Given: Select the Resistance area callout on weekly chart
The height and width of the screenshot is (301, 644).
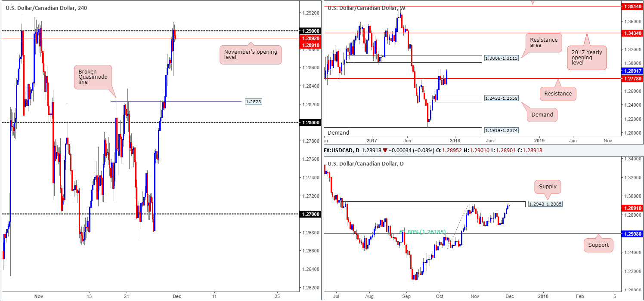Looking at the screenshot, I should pos(543,43).
